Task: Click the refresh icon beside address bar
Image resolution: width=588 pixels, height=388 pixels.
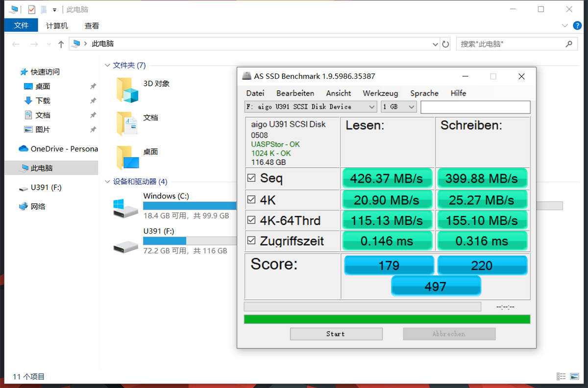Action: 445,44
